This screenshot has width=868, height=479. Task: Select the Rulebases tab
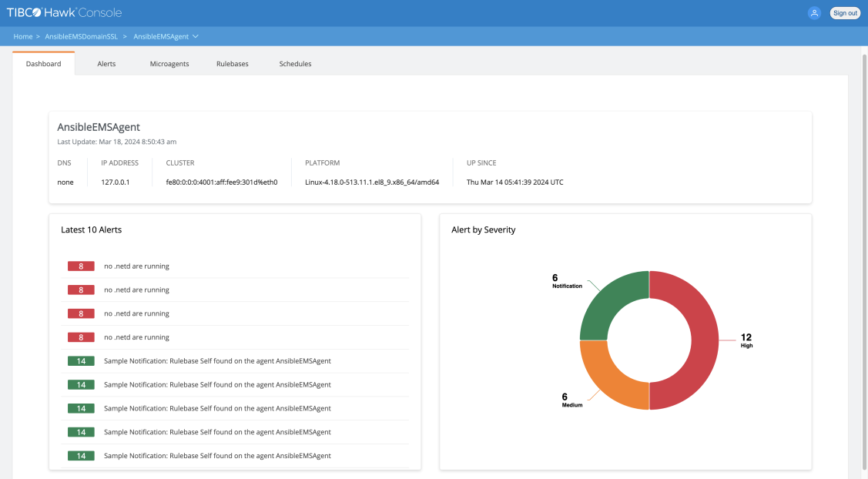click(233, 64)
